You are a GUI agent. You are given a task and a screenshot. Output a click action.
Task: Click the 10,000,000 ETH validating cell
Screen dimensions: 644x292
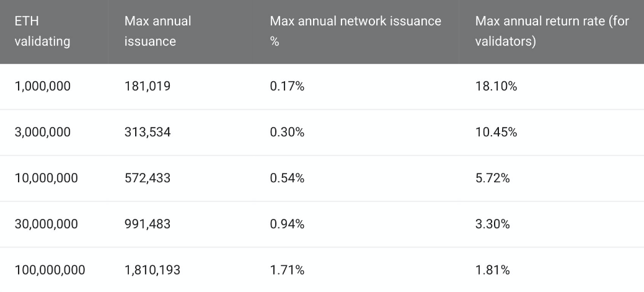pyautogui.click(x=46, y=179)
